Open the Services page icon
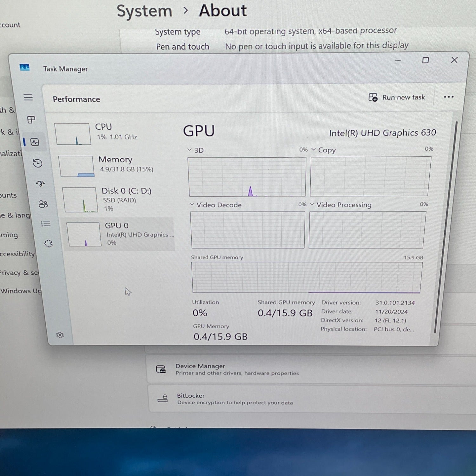The width and height of the screenshot is (476, 476). 49,244
